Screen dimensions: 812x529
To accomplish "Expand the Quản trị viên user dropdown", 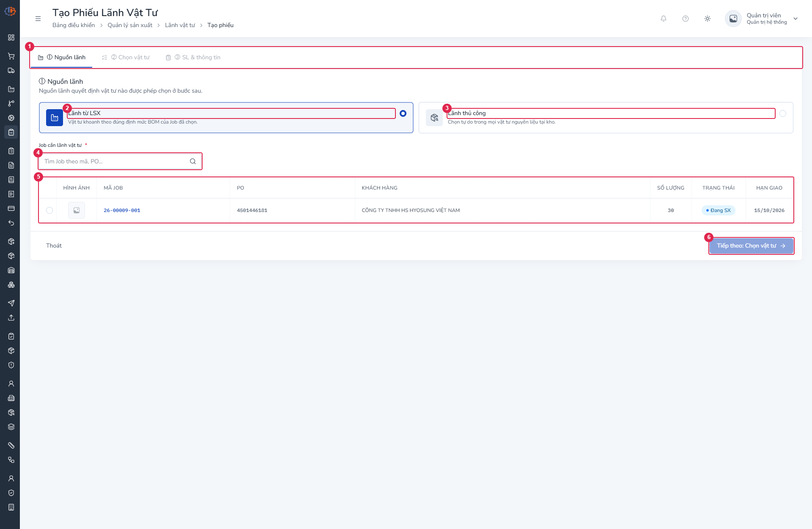I will [x=796, y=19].
